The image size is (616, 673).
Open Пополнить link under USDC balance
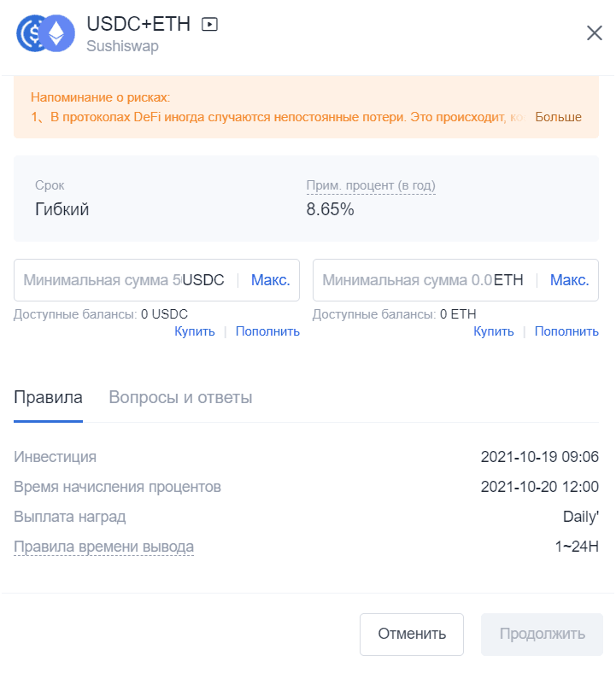[x=267, y=331]
